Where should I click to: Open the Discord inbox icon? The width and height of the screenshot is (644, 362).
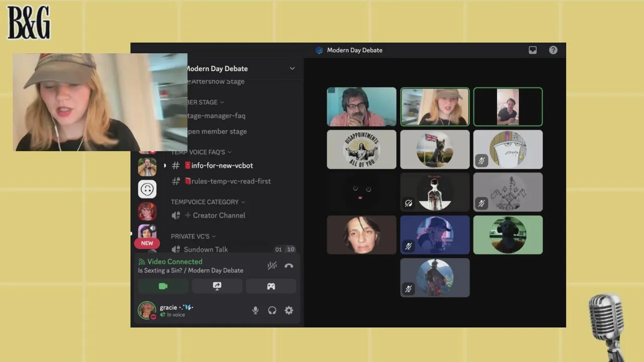533,50
